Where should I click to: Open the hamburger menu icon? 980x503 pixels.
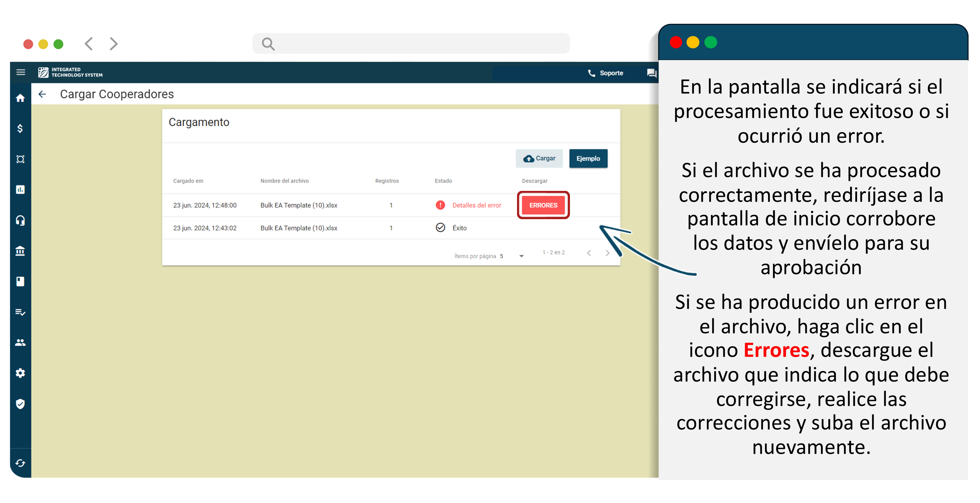point(21,72)
